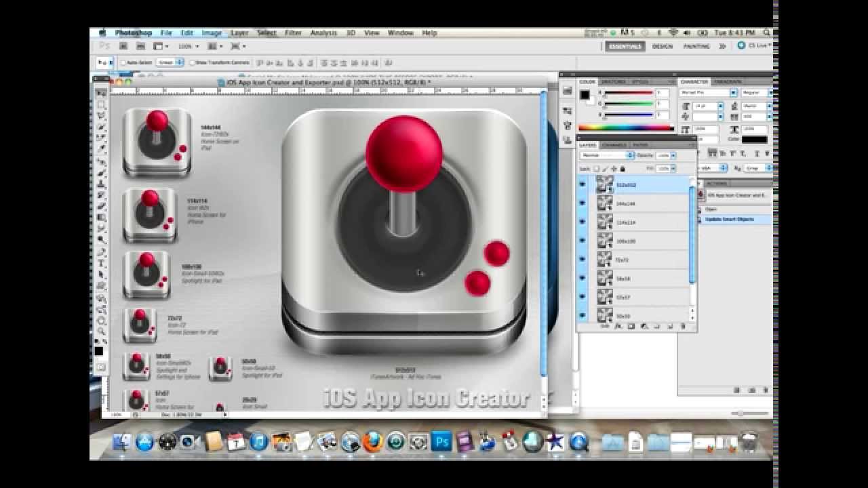Open the Window menu
The width and height of the screenshot is (868, 488).
pyautogui.click(x=400, y=33)
